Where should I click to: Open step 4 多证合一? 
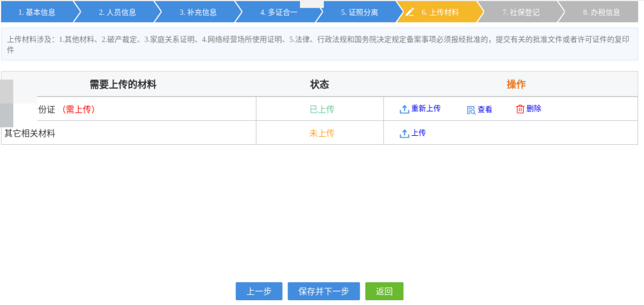(278, 13)
